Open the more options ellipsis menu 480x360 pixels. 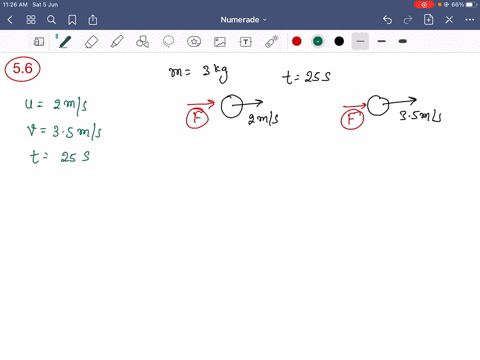click(470, 20)
